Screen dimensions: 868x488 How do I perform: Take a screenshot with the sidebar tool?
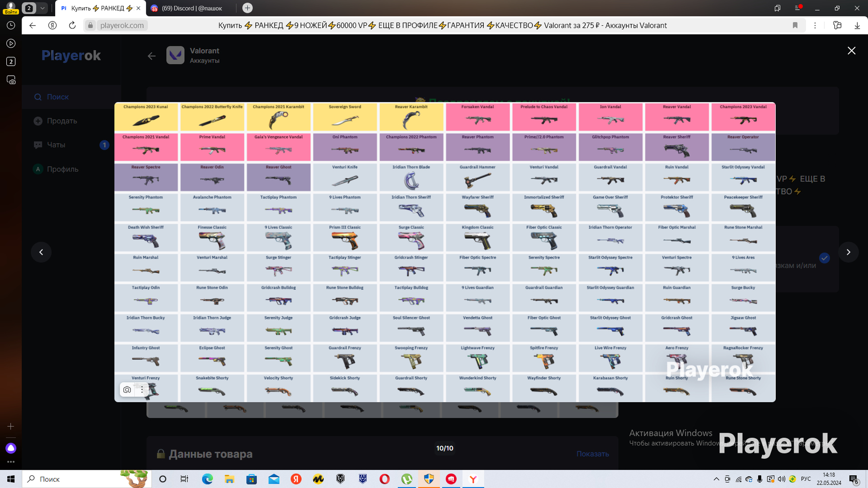[x=11, y=80]
